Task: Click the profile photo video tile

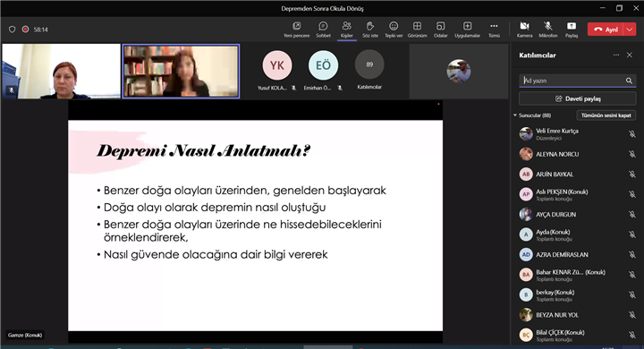Action: click(459, 71)
